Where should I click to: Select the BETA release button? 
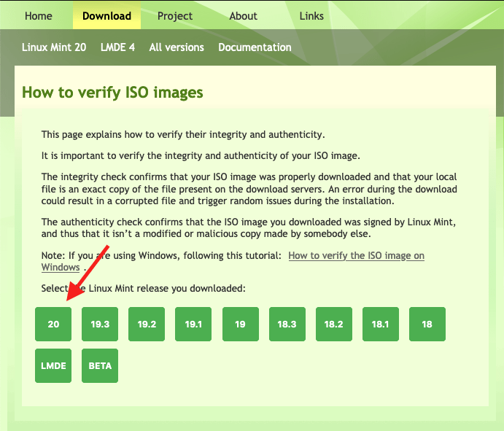(100, 366)
